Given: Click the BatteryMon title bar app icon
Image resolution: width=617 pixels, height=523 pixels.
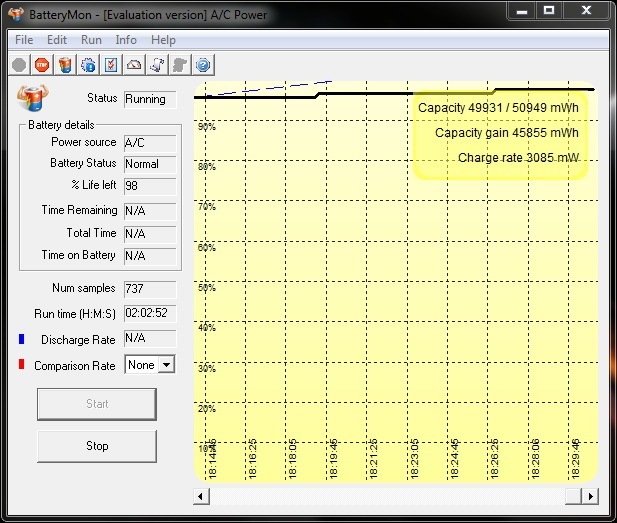Looking at the screenshot, I should 17,12.
